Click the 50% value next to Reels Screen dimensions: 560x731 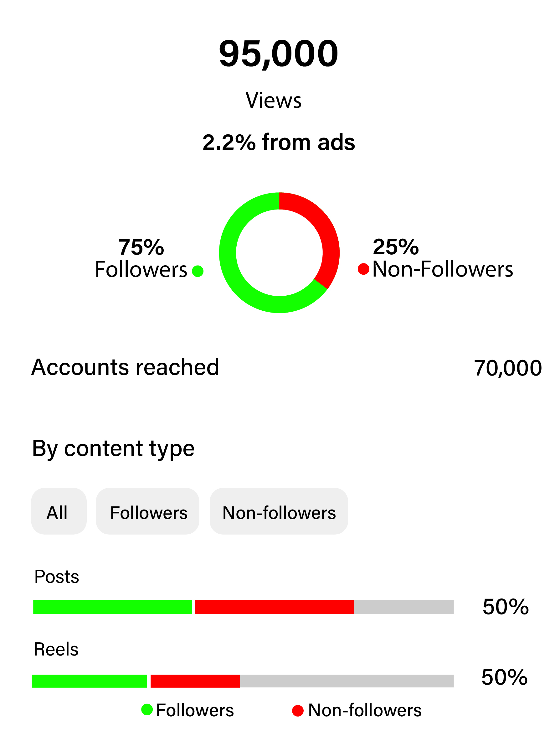click(504, 677)
